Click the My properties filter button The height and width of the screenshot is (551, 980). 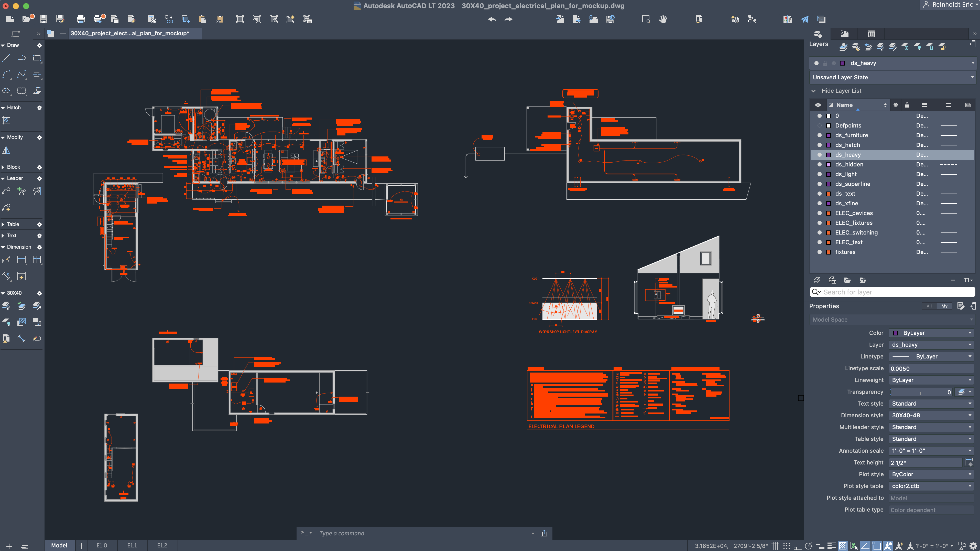[944, 306]
